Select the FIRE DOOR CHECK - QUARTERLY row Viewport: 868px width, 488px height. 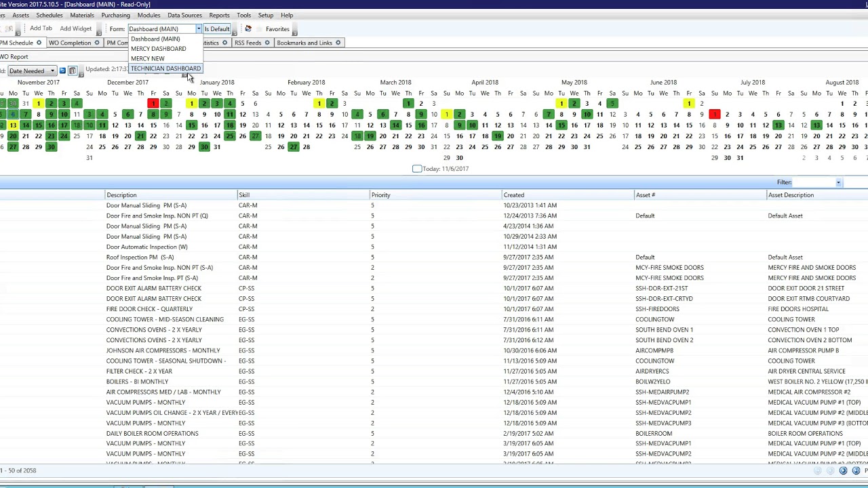(x=434, y=309)
